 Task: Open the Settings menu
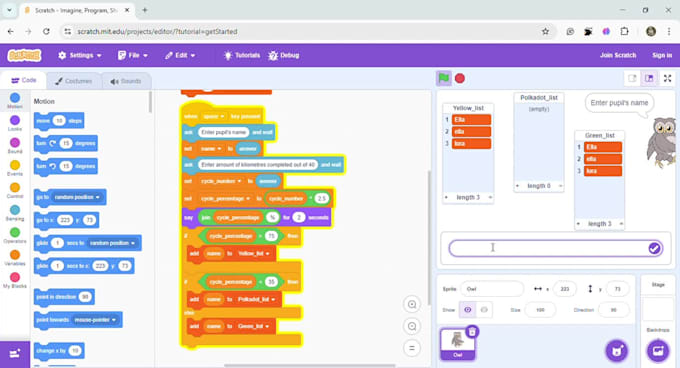(80, 55)
